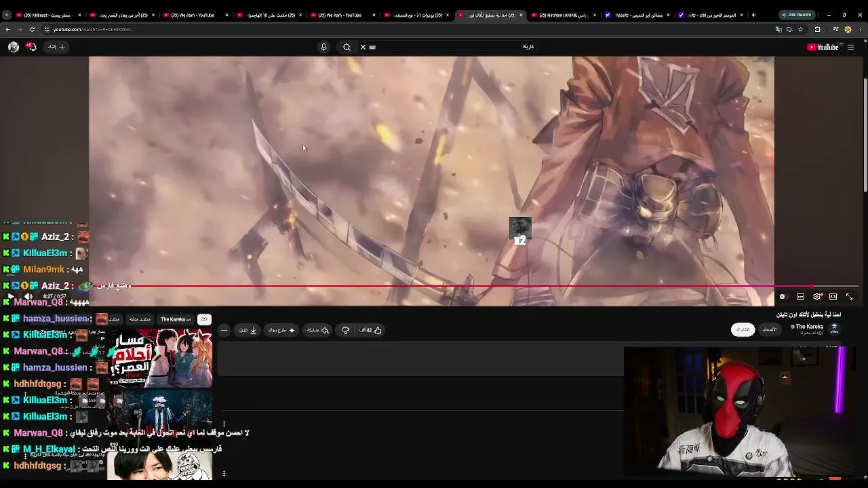Go back using the browser back arrow

pos(7,29)
